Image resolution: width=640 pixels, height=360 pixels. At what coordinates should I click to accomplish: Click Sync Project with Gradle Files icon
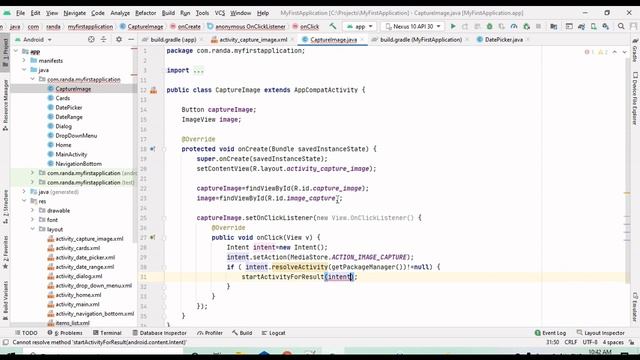point(581,27)
